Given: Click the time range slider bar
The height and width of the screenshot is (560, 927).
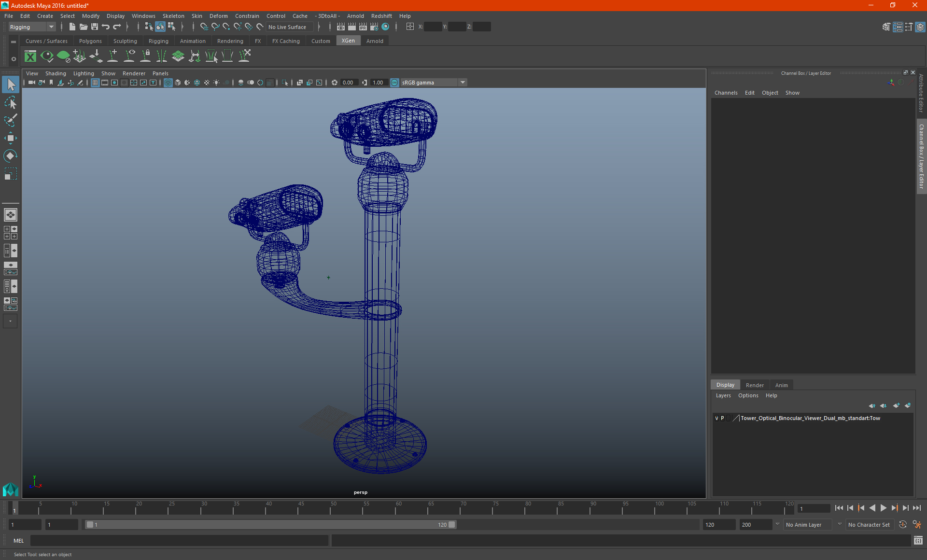Looking at the screenshot, I should (270, 524).
